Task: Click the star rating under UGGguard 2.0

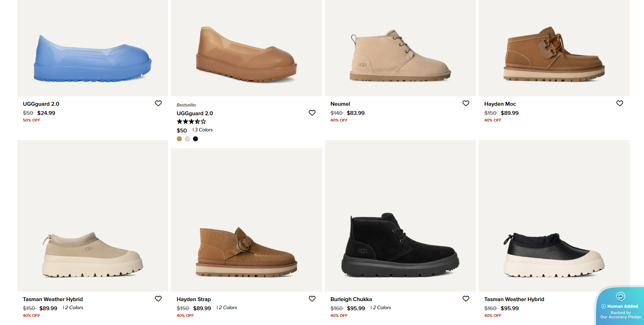Action: point(191,121)
